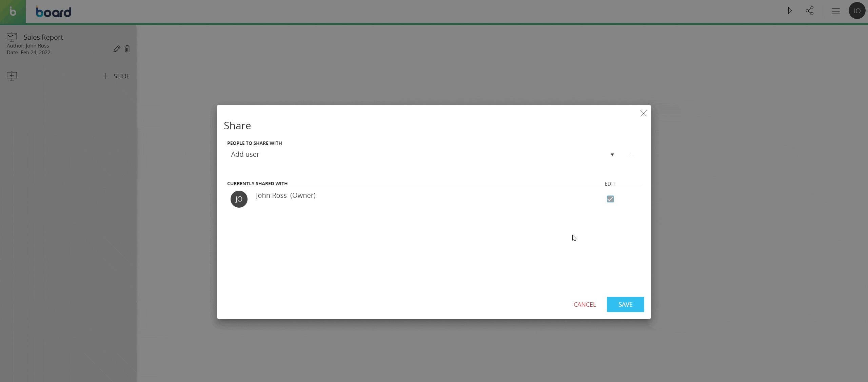Open the share icon in top bar
Image resolution: width=868 pixels, height=382 pixels.
coord(809,11)
